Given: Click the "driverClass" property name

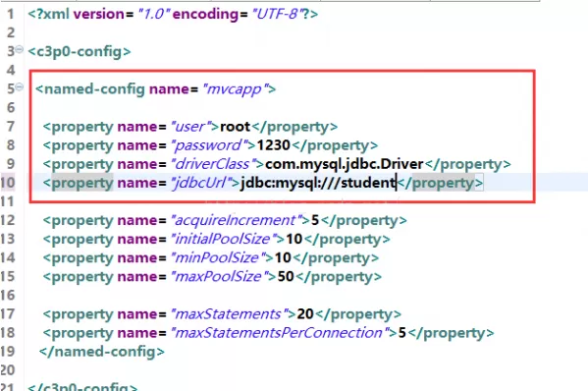Looking at the screenshot, I should [213, 164].
